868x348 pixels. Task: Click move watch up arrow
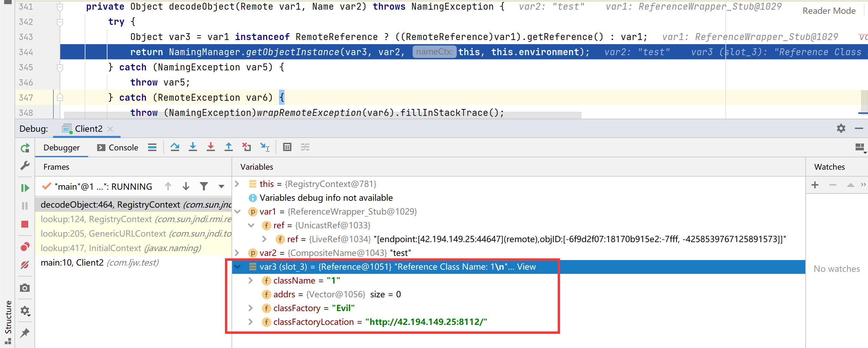point(850,185)
